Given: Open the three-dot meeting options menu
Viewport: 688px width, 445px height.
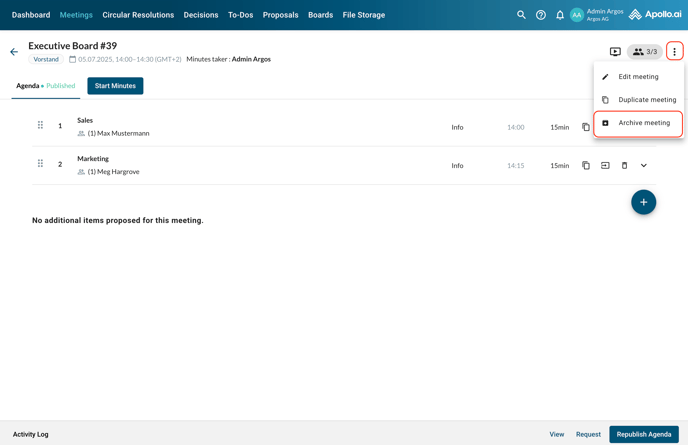Looking at the screenshot, I should [675, 52].
